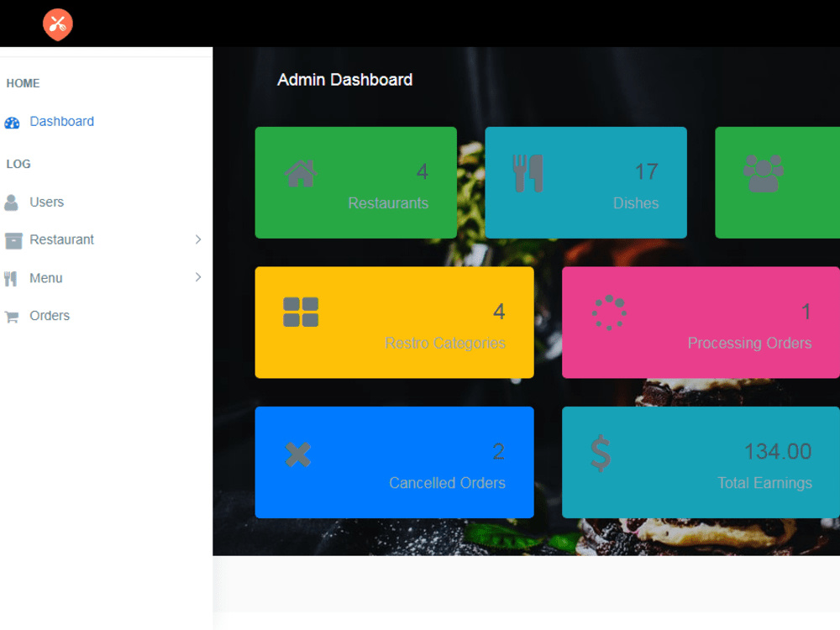Click the number 4 on Restro Categories card
The height and width of the screenshot is (630, 840).
[x=499, y=312]
